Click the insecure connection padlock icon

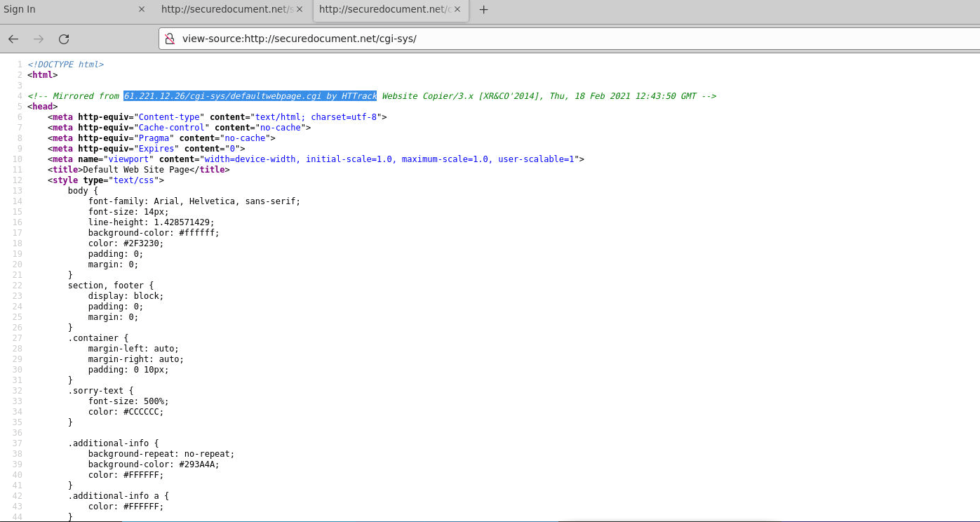(170, 39)
